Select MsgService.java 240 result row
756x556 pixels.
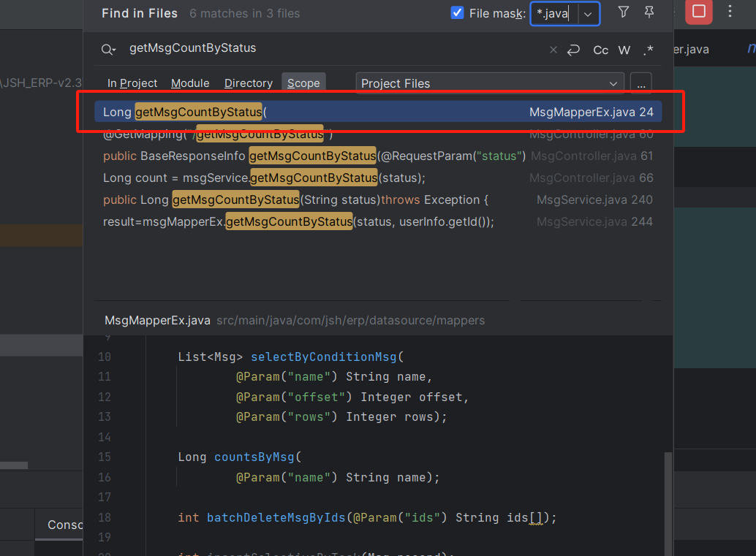(x=378, y=200)
